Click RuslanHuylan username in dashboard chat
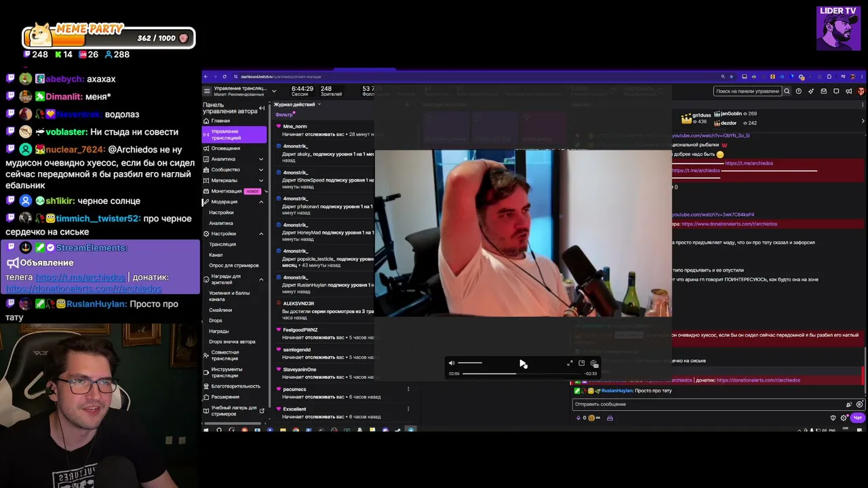This screenshot has height=488, width=868. tap(616, 391)
